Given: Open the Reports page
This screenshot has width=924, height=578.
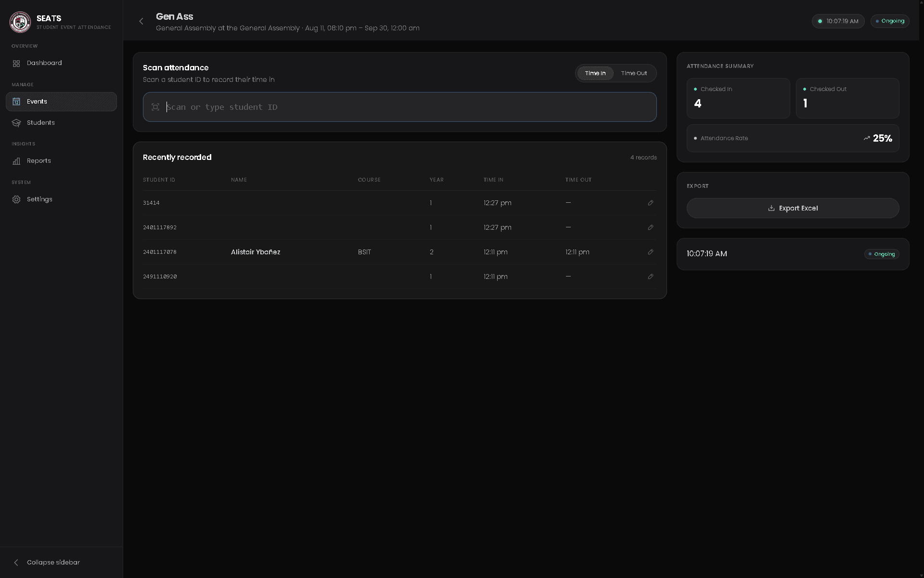Looking at the screenshot, I should point(61,161).
